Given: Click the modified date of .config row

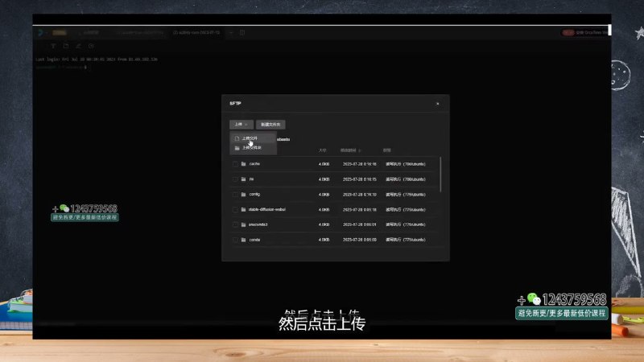Looking at the screenshot, I should (x=360, y=195).
